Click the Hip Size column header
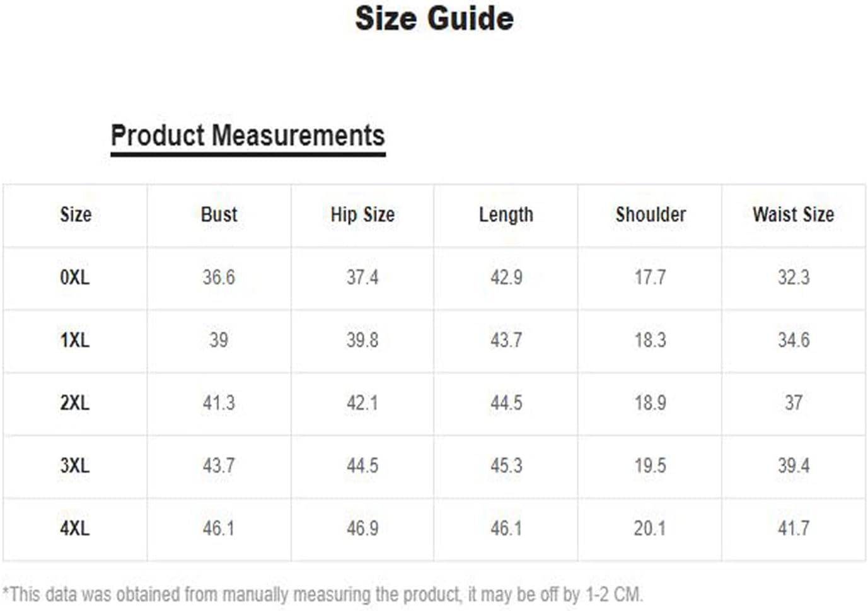The height and width of the screenshot is (611, 868). [x=362, y=214]
